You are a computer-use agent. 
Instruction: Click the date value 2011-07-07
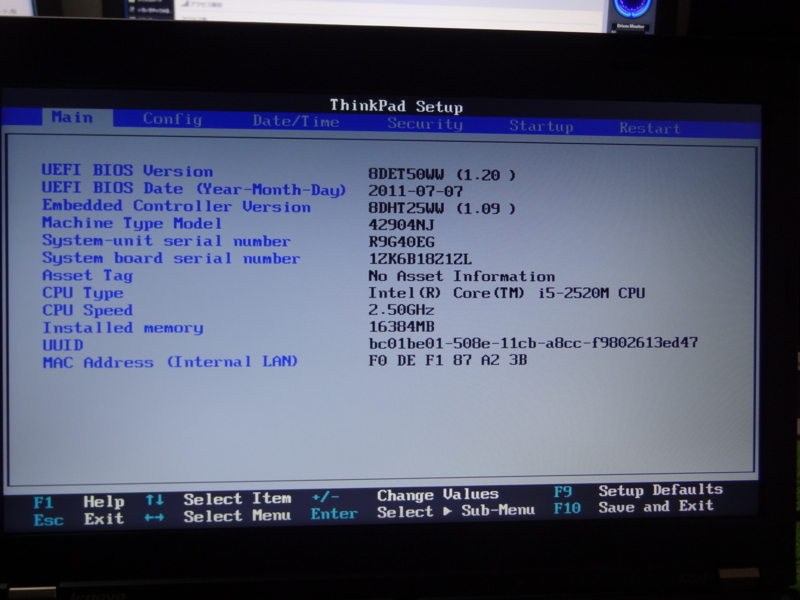pyautogui.click(x=416, y=191)
